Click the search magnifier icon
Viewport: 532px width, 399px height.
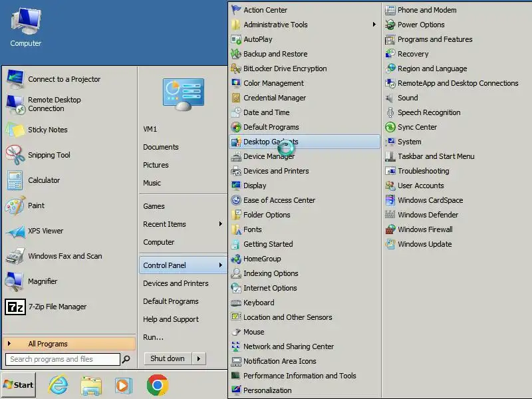tap(126, 359)
